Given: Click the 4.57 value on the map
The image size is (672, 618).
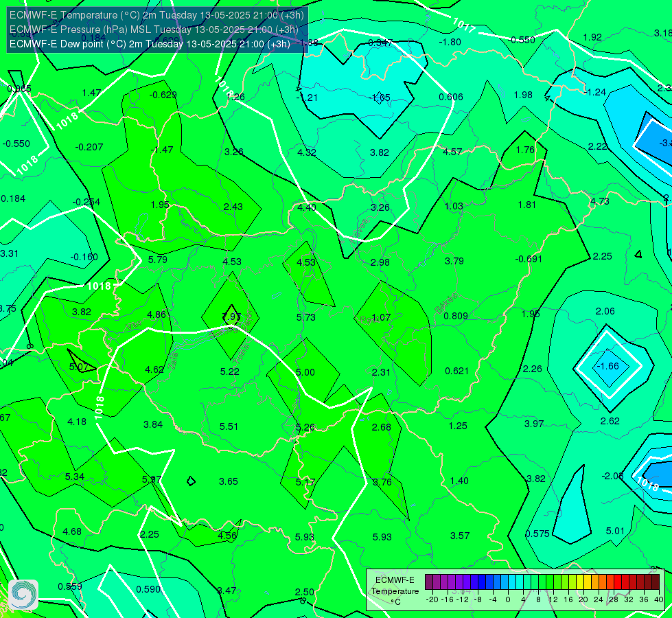Looking at the screenshot, I should [452, 152].
